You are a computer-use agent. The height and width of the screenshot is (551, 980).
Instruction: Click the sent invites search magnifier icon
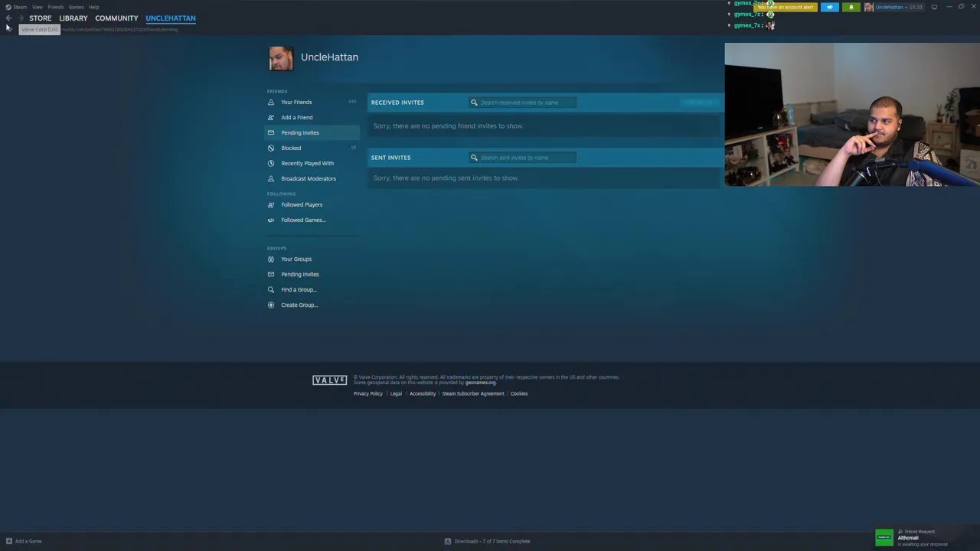pos(474,158)
